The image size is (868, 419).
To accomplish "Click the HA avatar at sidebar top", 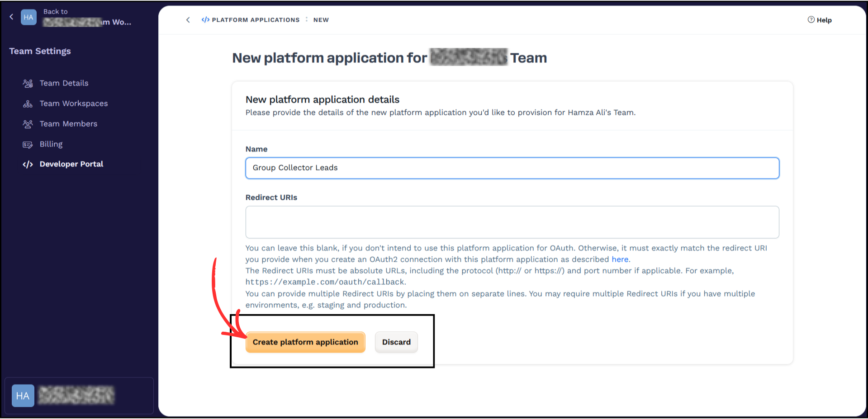I will (x=28, y=17).
